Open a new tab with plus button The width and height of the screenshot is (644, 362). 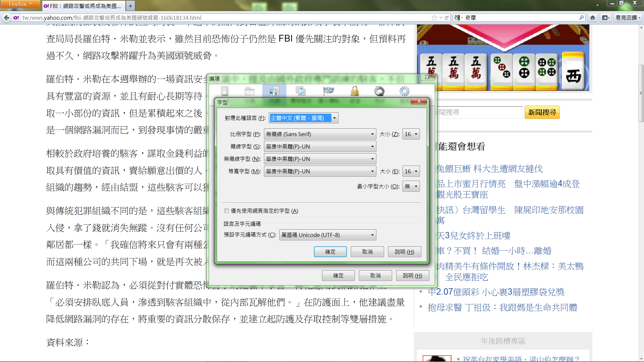130,6
